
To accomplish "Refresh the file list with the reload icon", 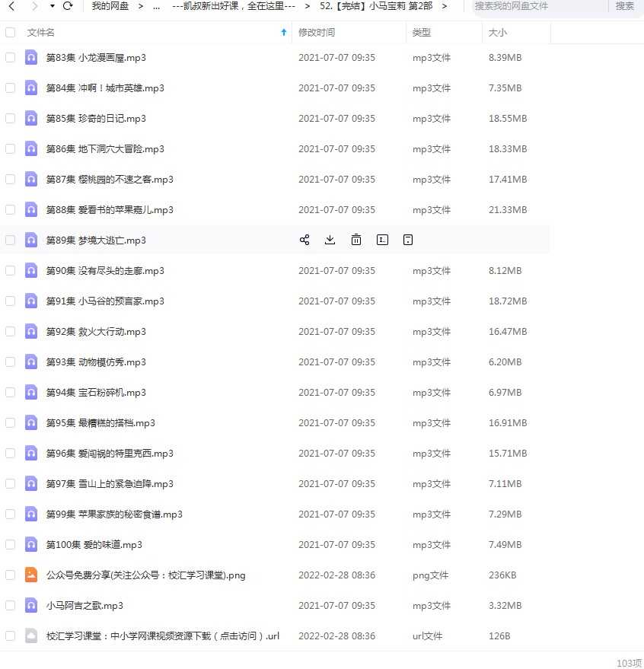I will coord(69,7).
